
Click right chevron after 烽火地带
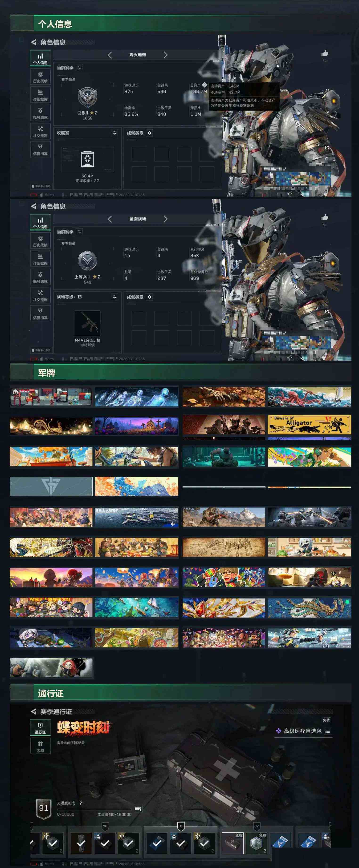click(165, 55)
